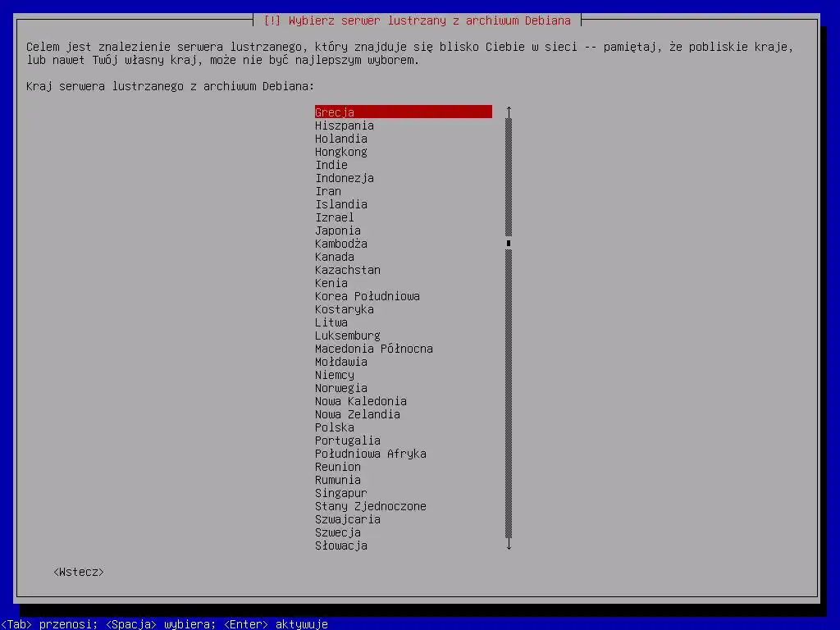Pick Szwajcaria from the countries
Viewport: 840px width, 630px height.
(404, 519)
